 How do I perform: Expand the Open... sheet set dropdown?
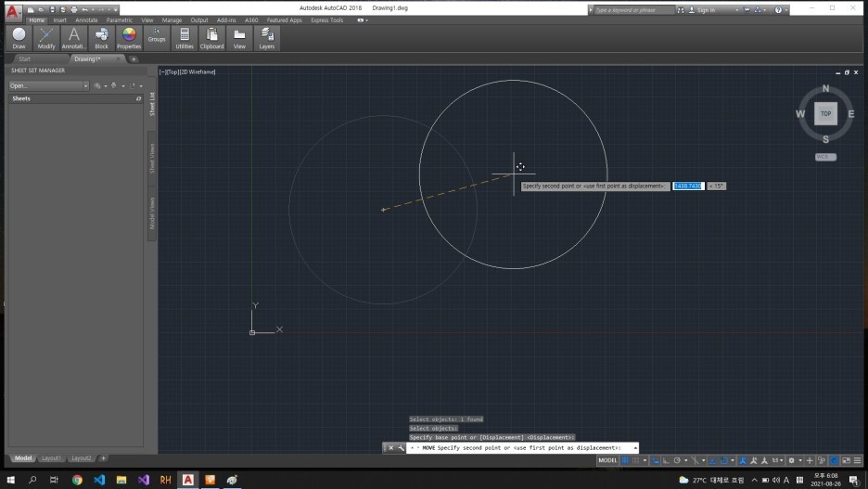pyautogui.click(x=85, y=86)
